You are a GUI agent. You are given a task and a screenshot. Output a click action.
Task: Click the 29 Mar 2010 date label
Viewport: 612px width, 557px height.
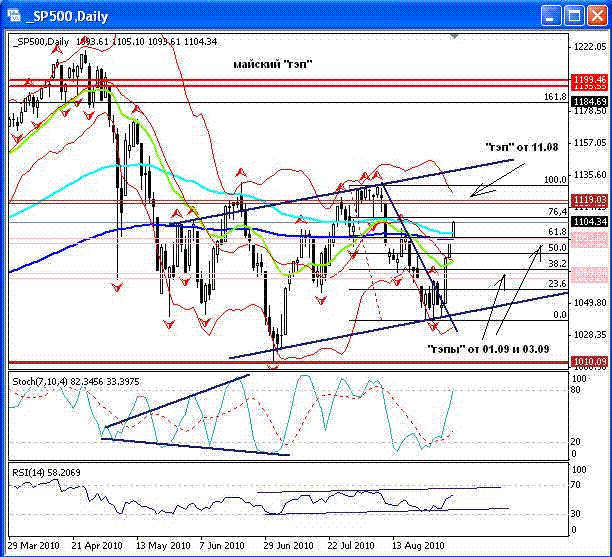click(x=34, y=545)
